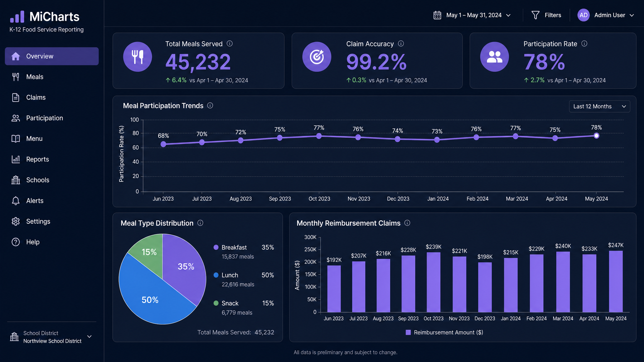Screen dimensions: 644x362
Task: Click the Claim Accuracy target badge
Action: tap(317, 57)
